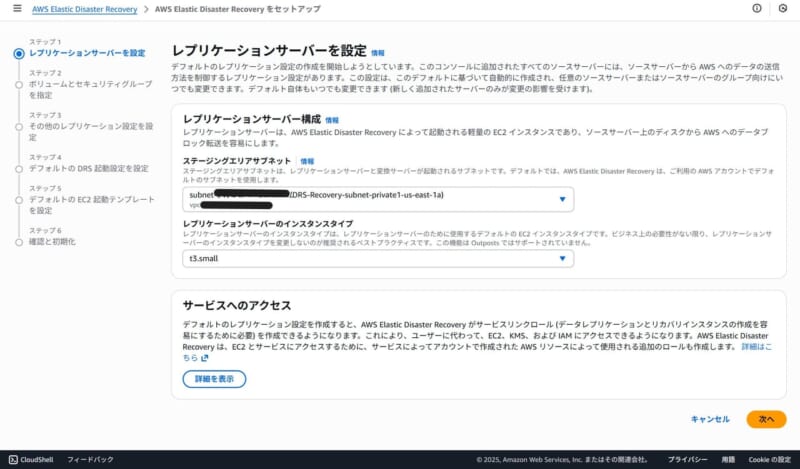
Task: Select step 1 レプリケーションサーバーを設定 indicator
Action: click(x=19, y=53)
